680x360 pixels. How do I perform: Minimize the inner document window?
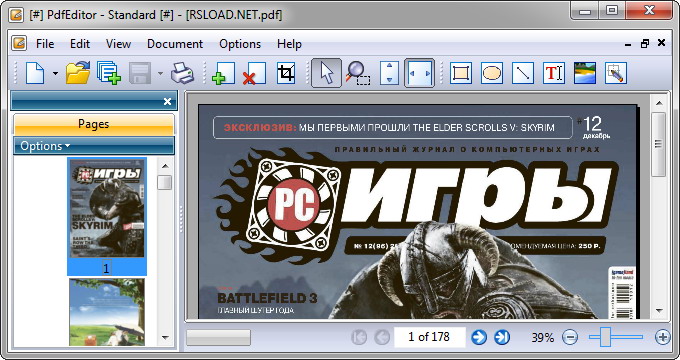629,45
